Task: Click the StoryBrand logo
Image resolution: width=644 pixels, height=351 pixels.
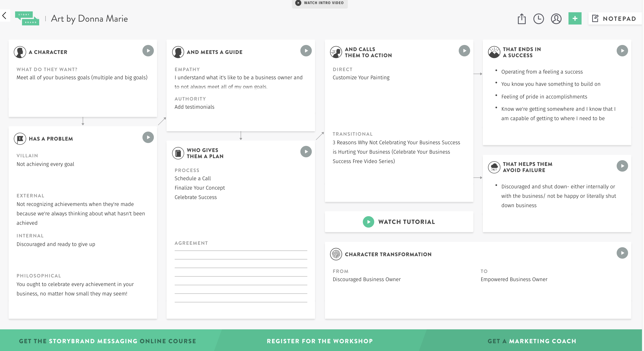Action: [x=27, y=18]
